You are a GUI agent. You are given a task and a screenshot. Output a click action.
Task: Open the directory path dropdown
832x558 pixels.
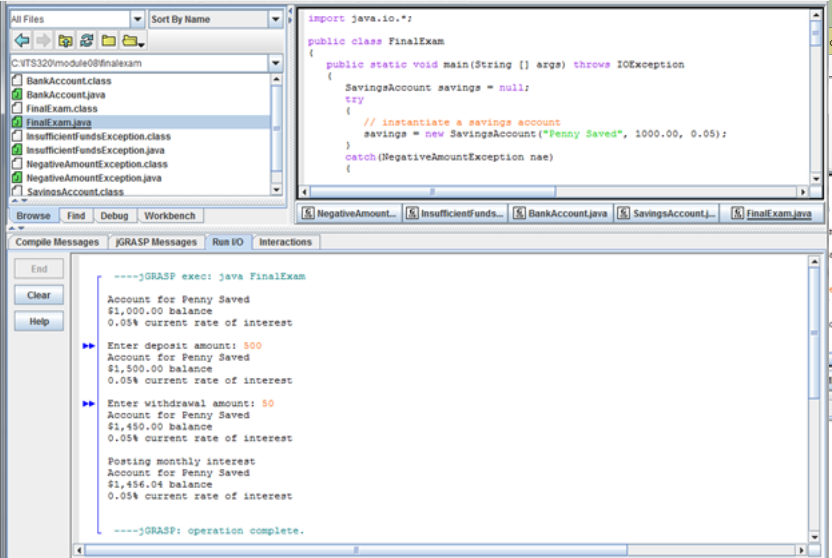276,63
